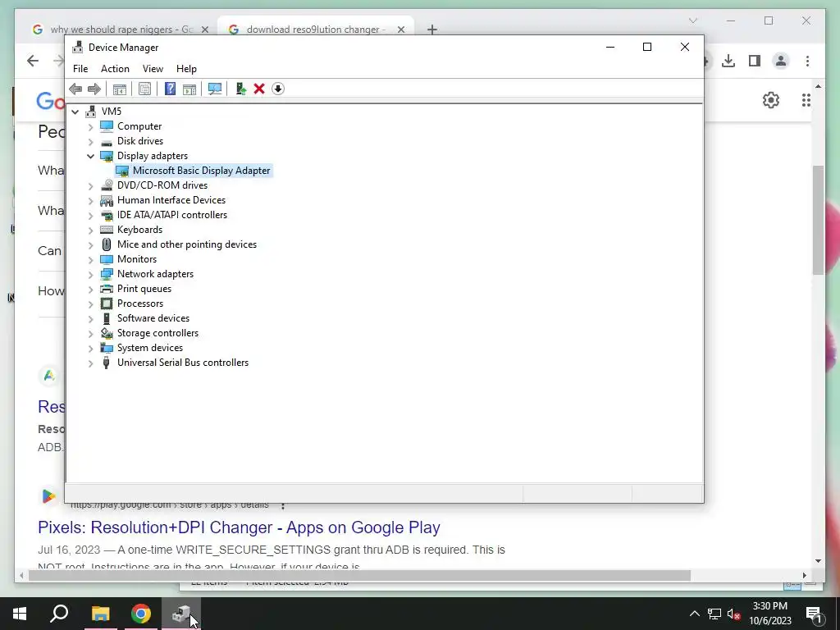Select the 'Computer' tree label

pyautogui.click(x=139, y=126)
